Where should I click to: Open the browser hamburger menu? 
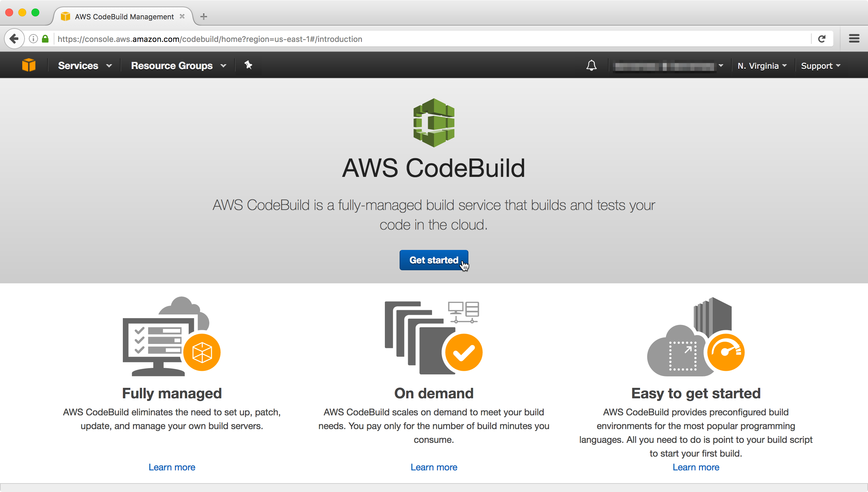point(854,39)
